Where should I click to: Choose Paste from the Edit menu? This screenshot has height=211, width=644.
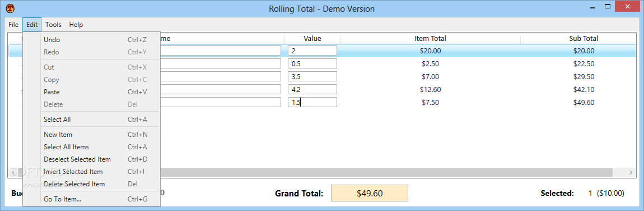tap(92, 92)
